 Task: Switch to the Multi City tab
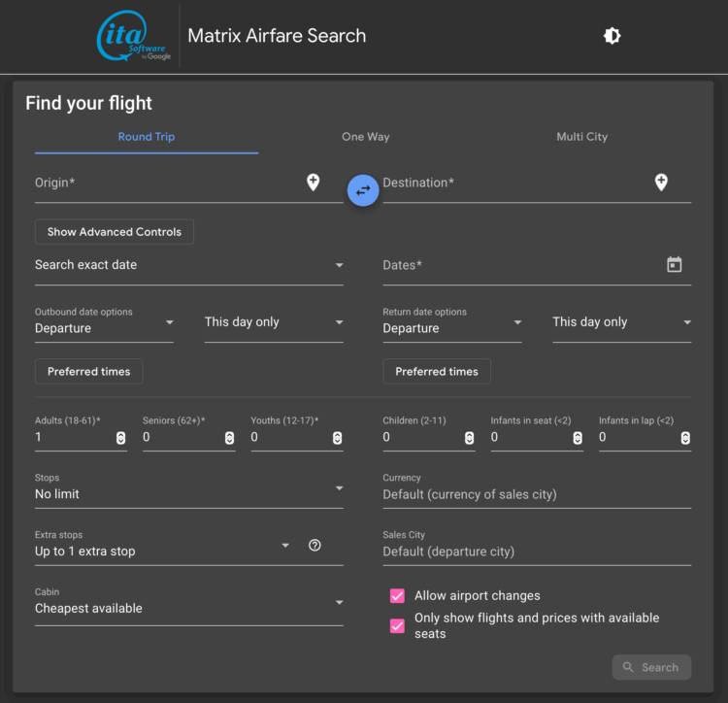(x=581, y=137)
